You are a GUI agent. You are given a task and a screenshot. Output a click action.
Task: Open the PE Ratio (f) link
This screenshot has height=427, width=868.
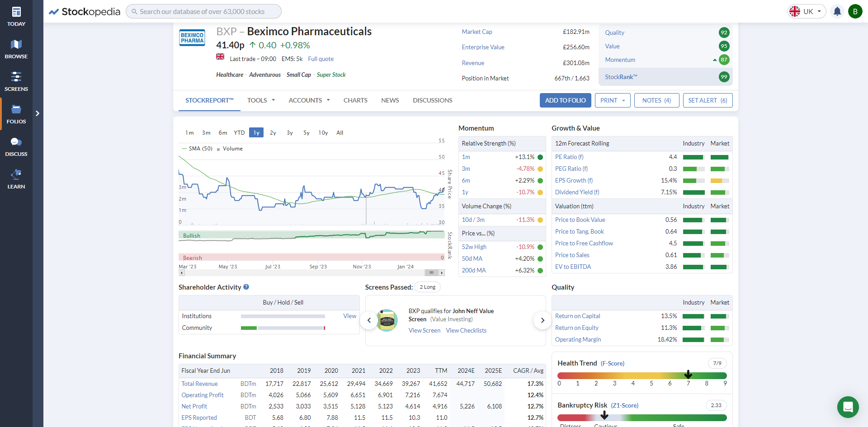tap(569, 157)
